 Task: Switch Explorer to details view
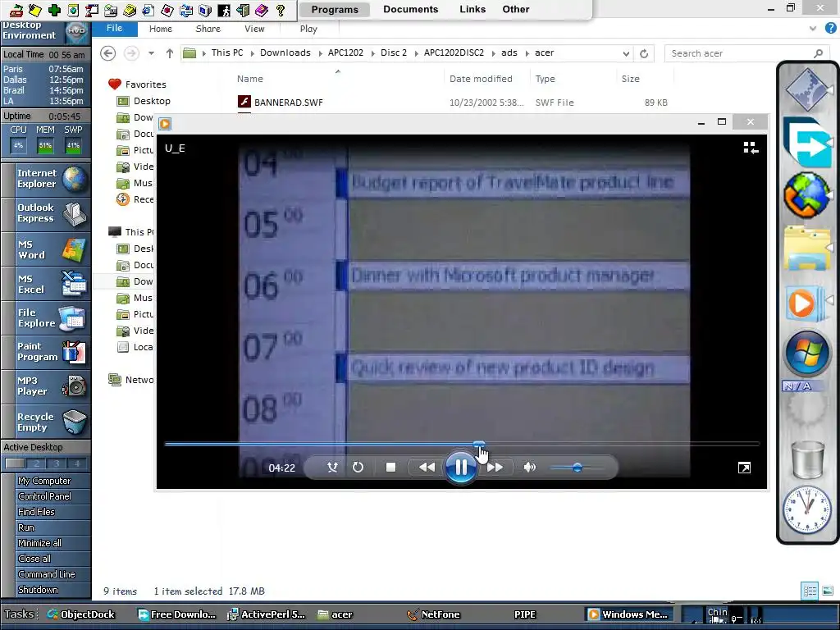pos(810,591)
